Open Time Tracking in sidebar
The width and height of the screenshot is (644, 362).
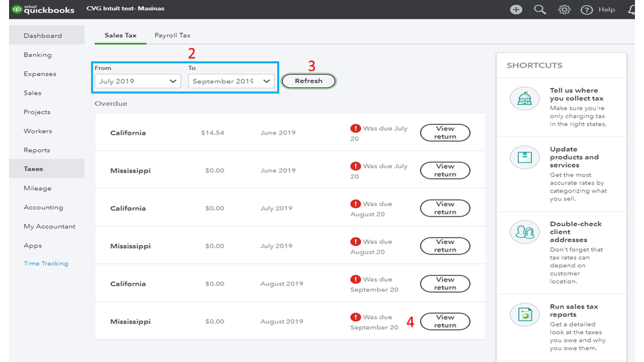(46, 263)
